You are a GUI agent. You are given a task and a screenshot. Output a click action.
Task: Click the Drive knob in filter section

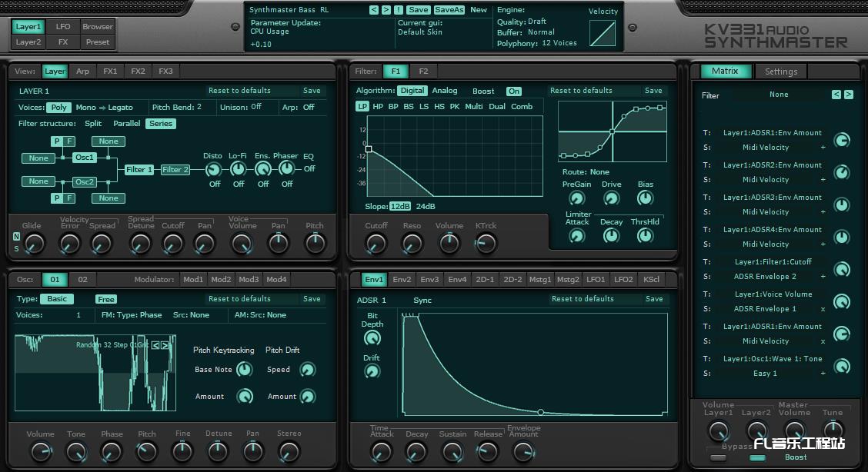click(x=612, y=198)
